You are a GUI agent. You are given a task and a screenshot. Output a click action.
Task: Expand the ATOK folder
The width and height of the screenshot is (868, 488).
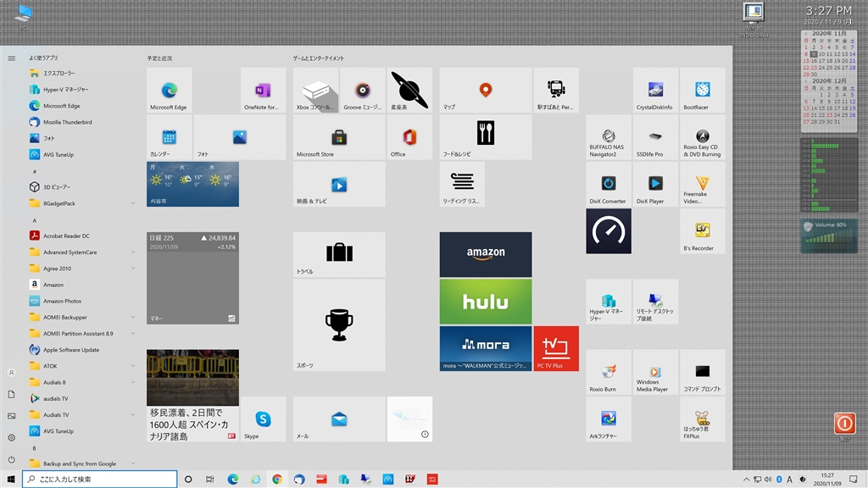(82, 366)
